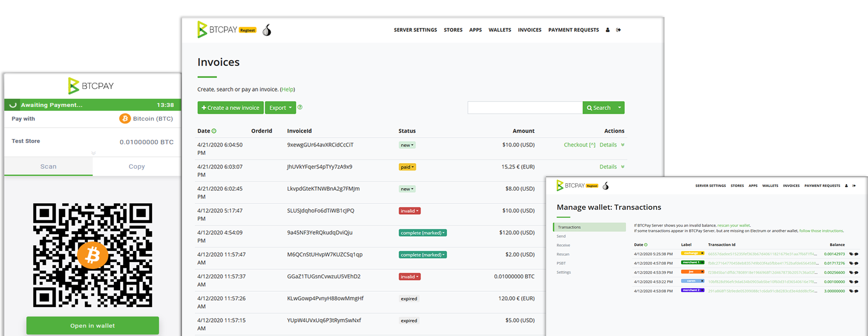Open the Help link on Invoices page
This screenshot has width=868, height=336.
(287, 89)
